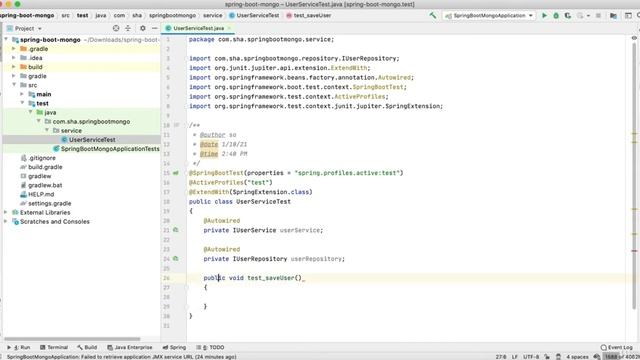Expand the build folder arrow
Image resolution: width=640 pixels, height=360 pixels.
tap(14, 67)
